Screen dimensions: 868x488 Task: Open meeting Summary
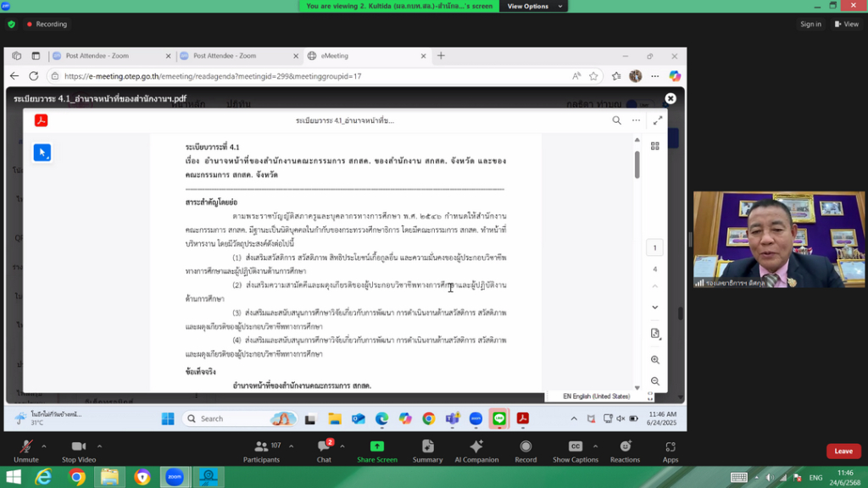click(x=427, y=451)
